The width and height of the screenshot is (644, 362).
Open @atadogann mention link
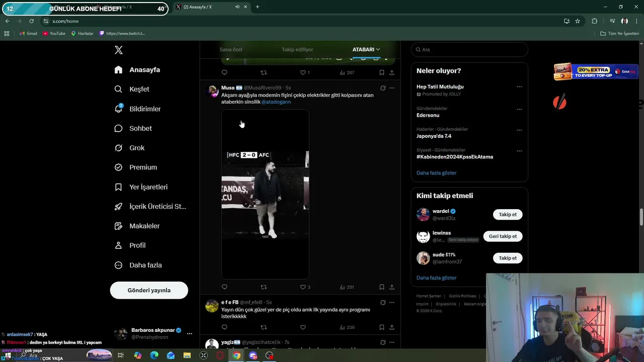276,102
